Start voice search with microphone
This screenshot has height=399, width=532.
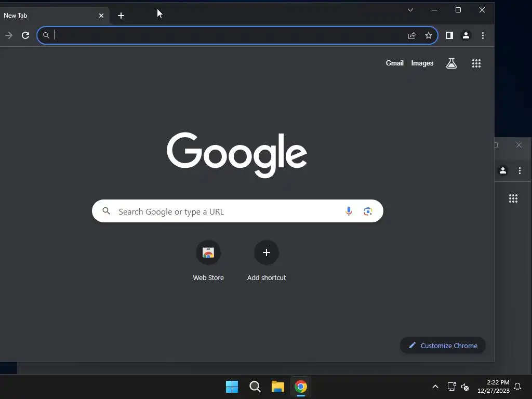click(x=349, y=211)
